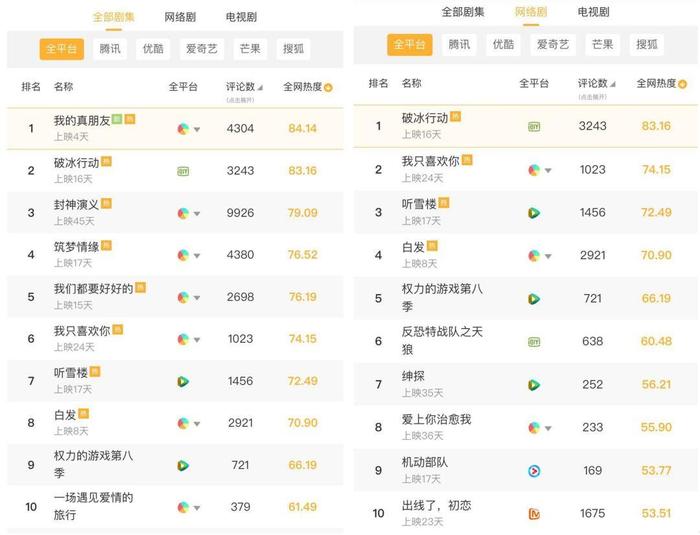Switch to 电视剧 tab in left panel
Screen dimensions: 700x535
point(241,17)
